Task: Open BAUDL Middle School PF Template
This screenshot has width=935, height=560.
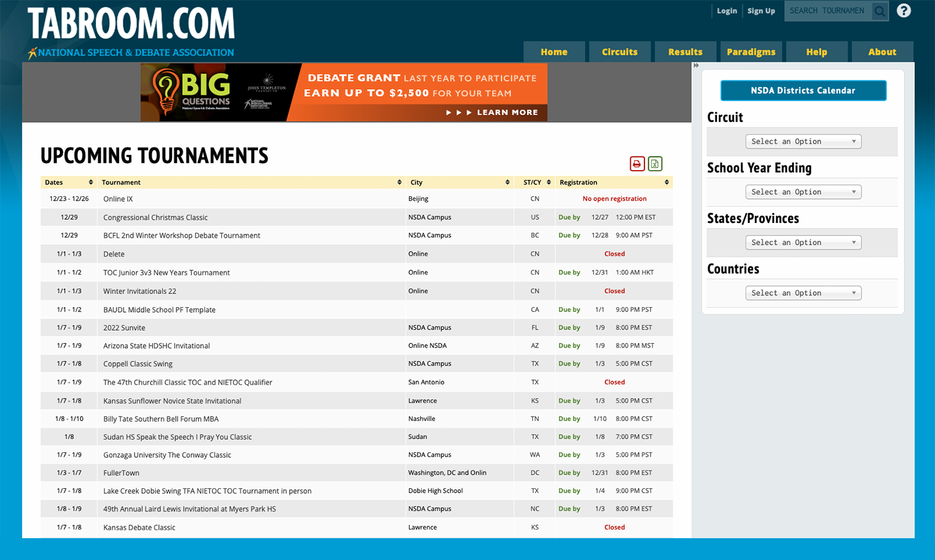Action: (159, 310)
